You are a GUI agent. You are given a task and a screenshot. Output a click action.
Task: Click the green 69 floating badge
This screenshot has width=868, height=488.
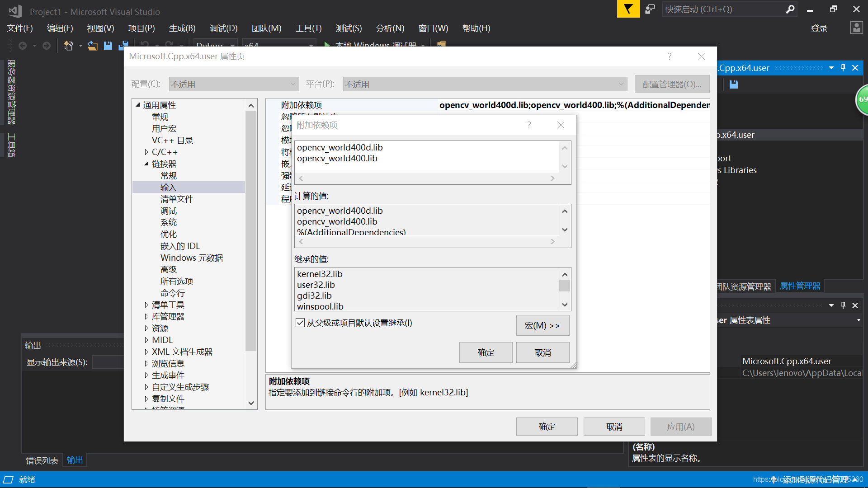click(862, 99)
